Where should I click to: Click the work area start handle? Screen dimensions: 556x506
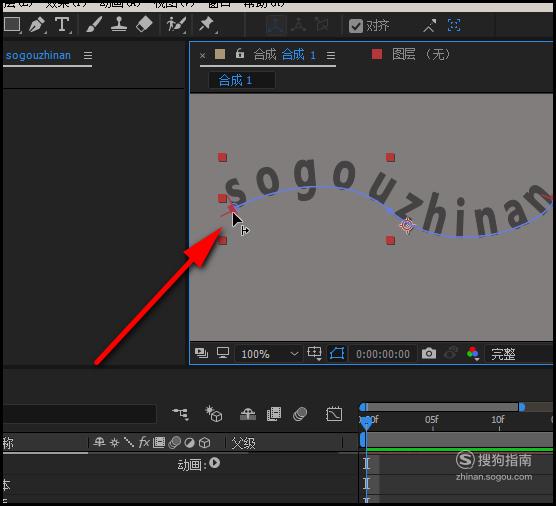point(362,440)
